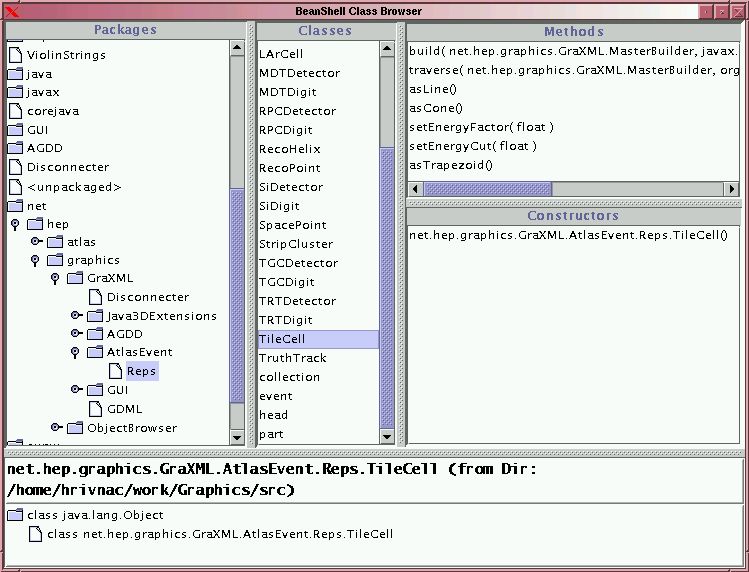Click the Packages scrollbar down arrow
The image size is (749, 572).
(237, 437)
